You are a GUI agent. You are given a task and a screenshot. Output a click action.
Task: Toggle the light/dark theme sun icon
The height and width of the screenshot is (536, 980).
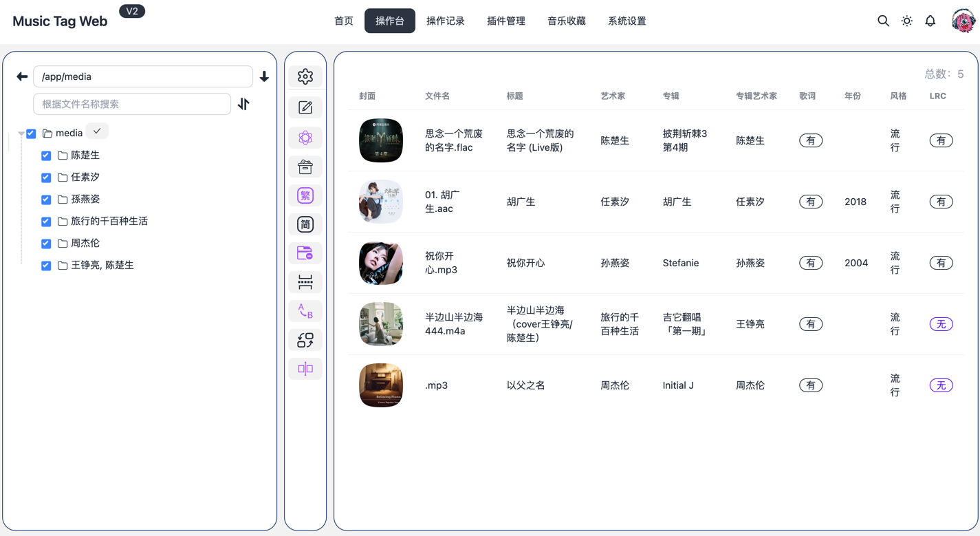click(x=906, y=21)
